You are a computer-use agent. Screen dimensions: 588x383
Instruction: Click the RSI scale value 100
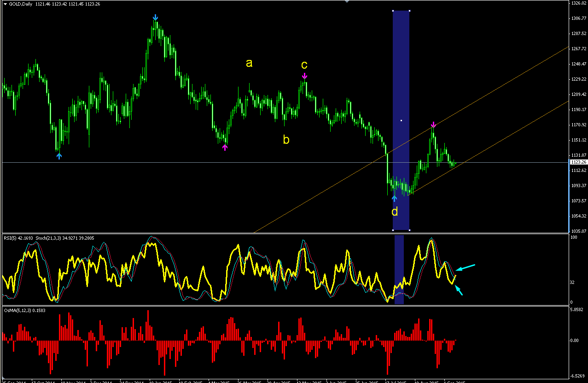coord(574,237)
